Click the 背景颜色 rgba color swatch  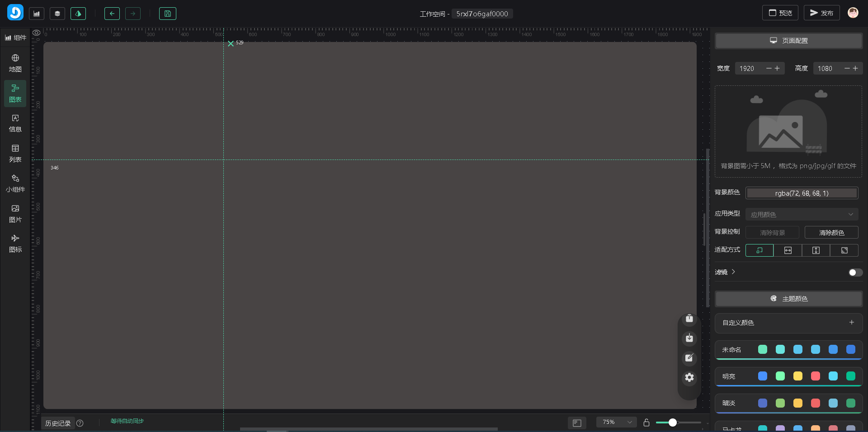pos(802,193)
